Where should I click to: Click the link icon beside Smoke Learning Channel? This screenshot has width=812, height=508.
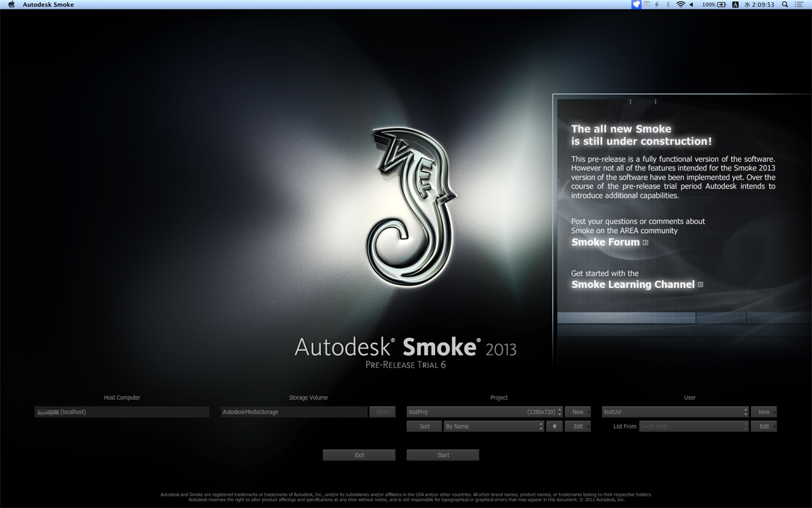tap(701, 284)
